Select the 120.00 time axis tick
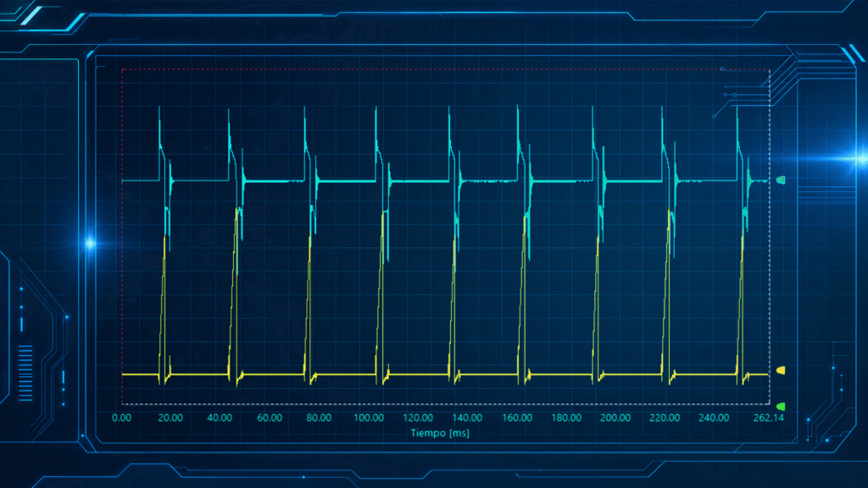The height and width of the screenshot is (488, 868). pos(418,418)
